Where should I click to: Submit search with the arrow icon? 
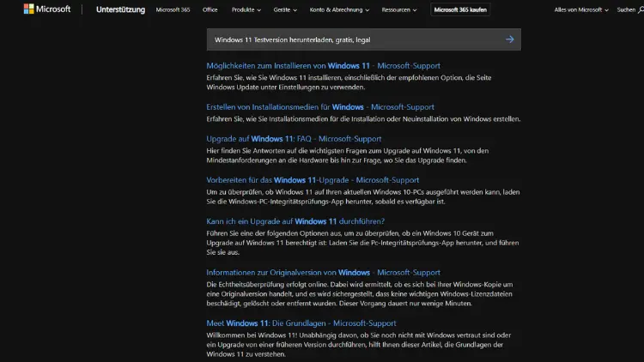point(510,39)
